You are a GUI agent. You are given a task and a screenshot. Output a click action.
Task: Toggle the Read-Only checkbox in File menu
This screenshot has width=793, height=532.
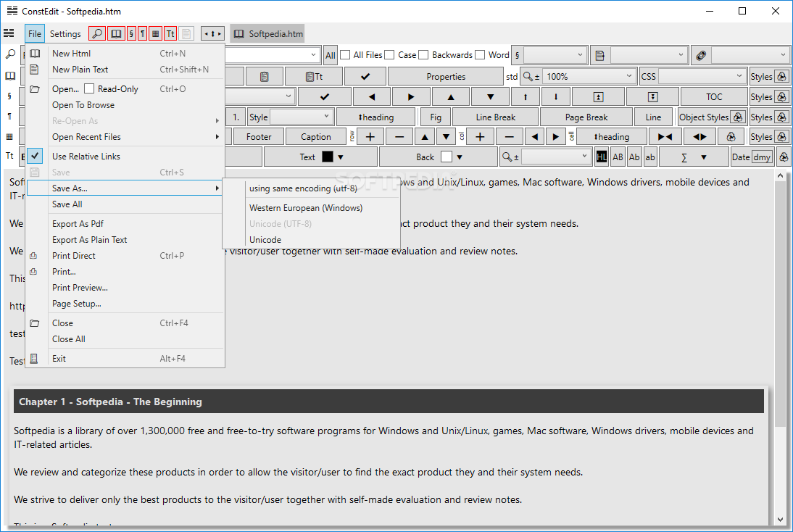coord(89,88)
